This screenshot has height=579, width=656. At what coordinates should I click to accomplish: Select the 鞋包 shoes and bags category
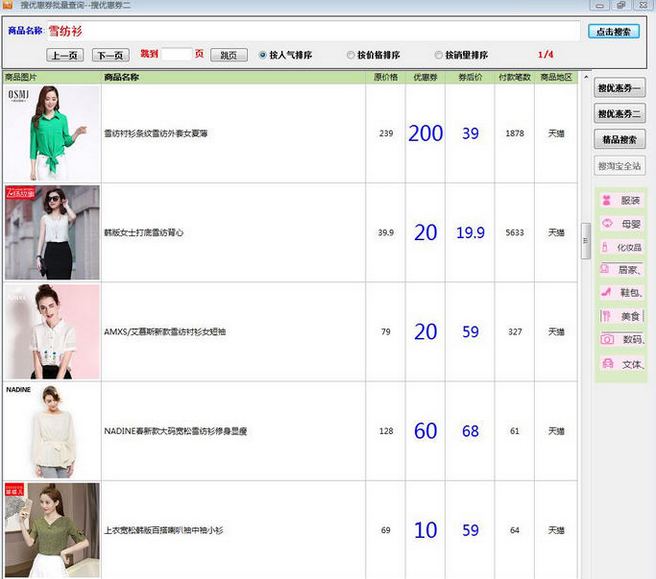pos(607,292)
